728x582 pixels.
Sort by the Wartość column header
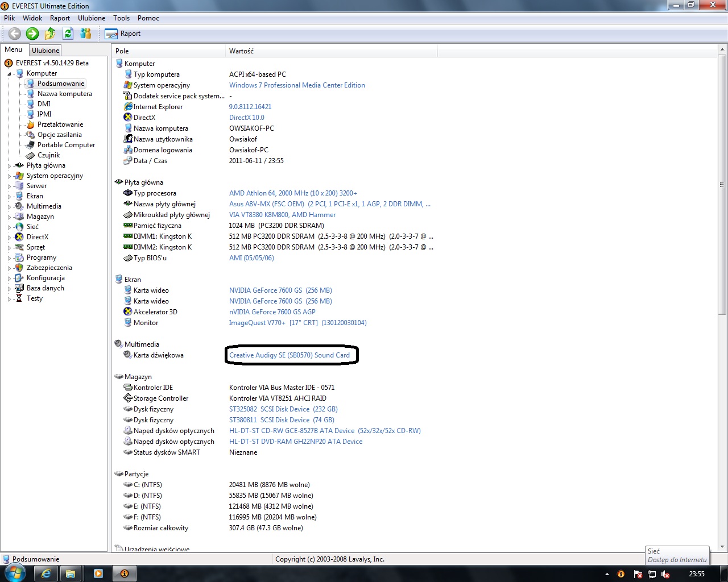[x=332, y=51]
